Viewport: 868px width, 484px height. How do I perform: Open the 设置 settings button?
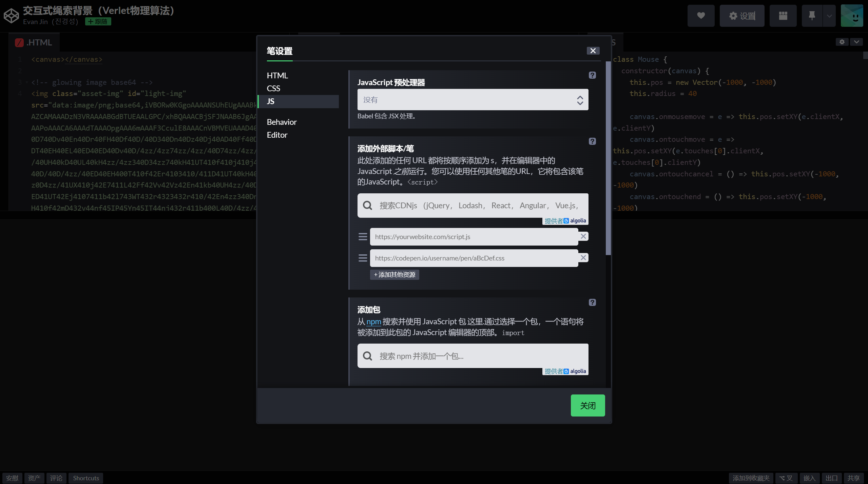coord(742,16)
